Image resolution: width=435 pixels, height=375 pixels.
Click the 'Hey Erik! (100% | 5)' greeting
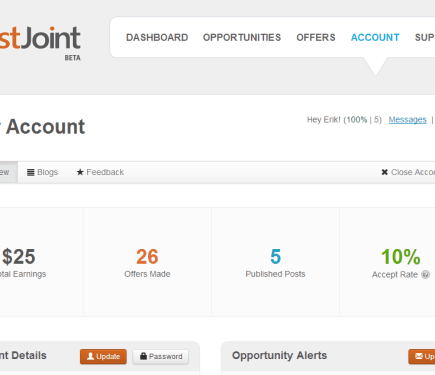[x=344, y=120]
